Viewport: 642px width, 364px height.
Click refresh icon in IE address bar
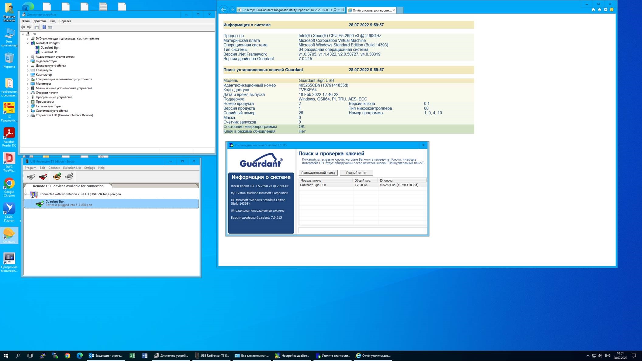(x=343, y=10)
